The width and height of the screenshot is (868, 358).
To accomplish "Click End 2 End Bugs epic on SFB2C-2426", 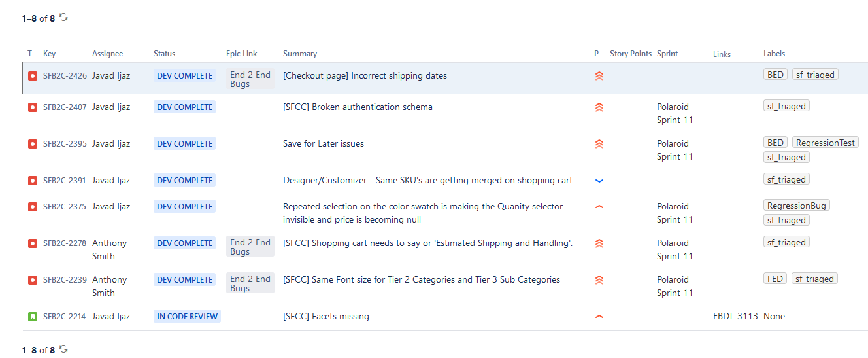I will coord(250,79).
